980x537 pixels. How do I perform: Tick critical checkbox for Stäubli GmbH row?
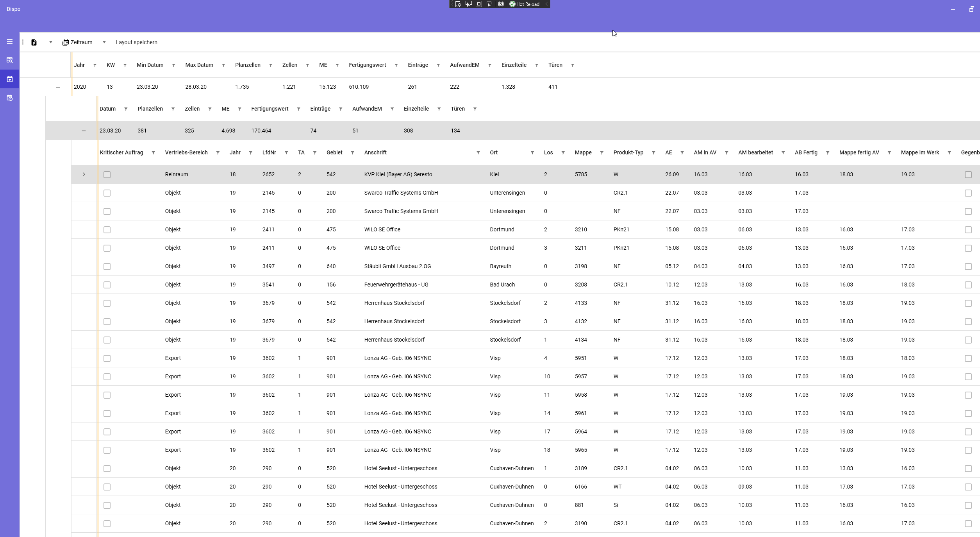point(107,267)
